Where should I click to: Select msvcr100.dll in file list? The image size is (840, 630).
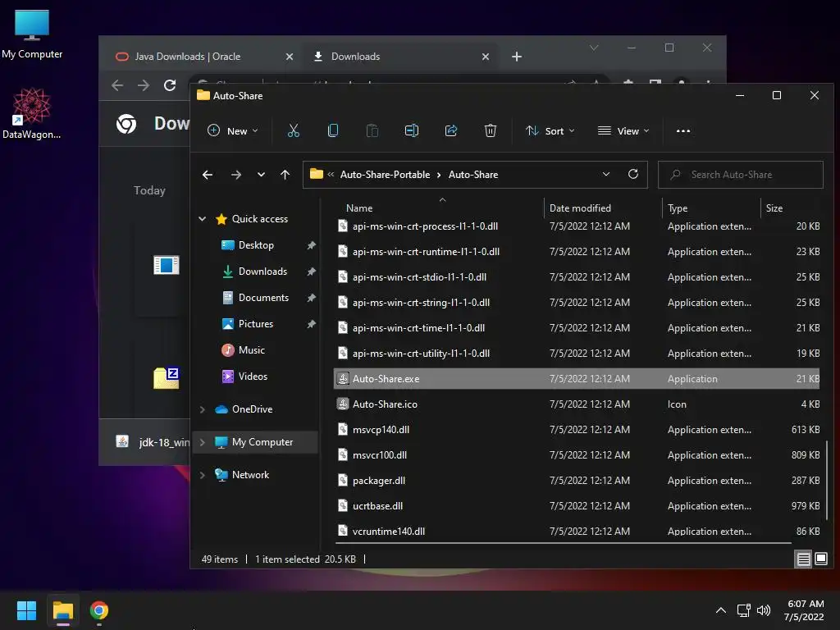click(x=577, y=455)
